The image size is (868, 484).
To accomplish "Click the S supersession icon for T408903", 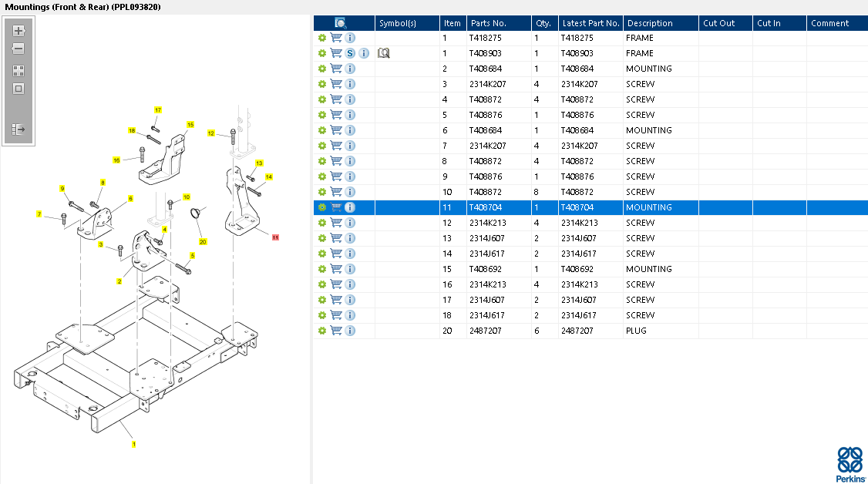I will coord(350,53).
